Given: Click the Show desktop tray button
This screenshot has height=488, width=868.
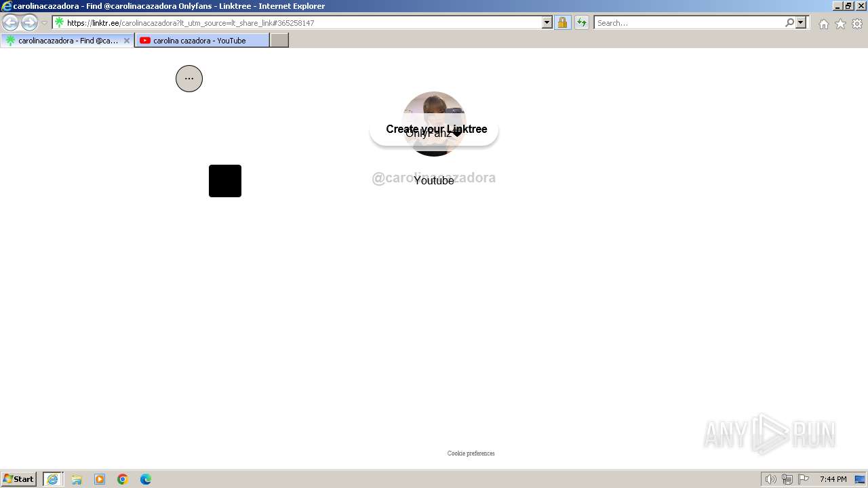Looking at the screenshot, I should tap(860, 479).
